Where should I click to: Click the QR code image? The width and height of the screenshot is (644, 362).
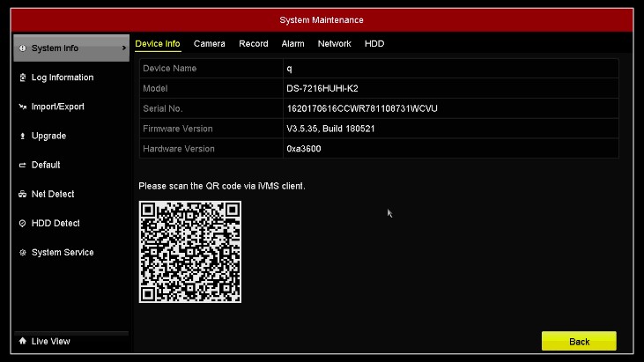(x=190, y=252)
